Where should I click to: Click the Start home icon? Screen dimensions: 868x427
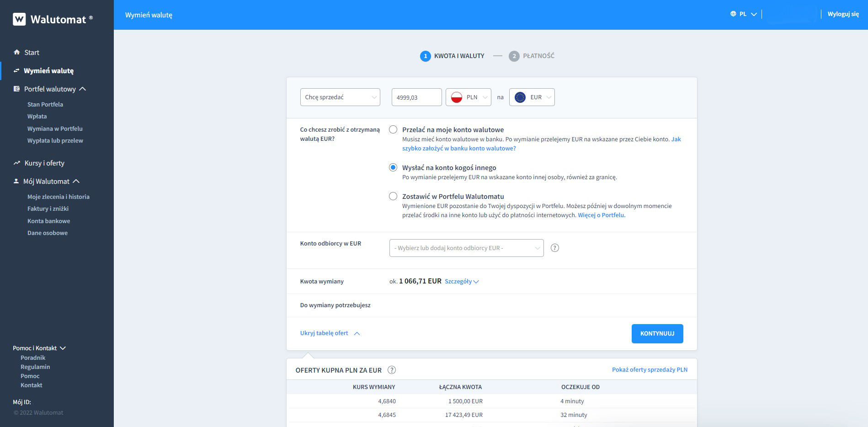pos(17,52)
